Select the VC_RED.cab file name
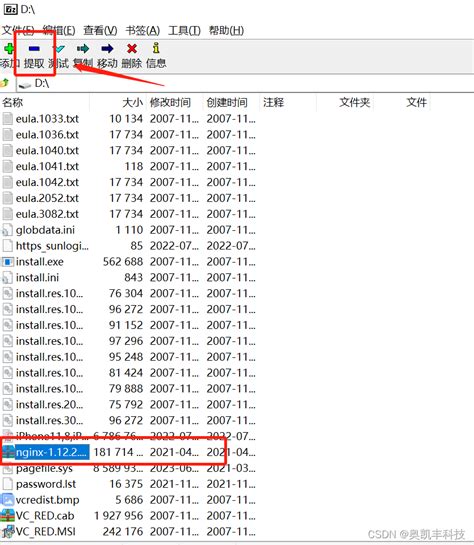 click(x=45, y=515)
